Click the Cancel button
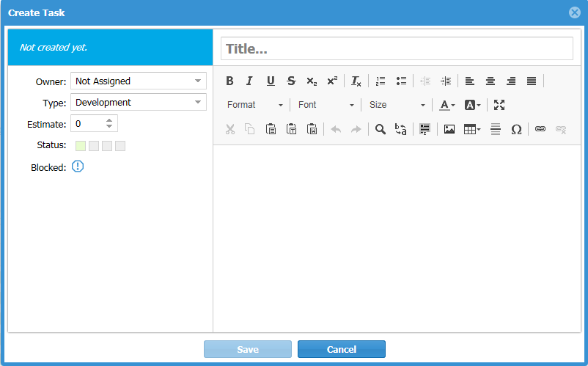Image resolution: width=588 pixels, height=366 pixels. point(341,349)
